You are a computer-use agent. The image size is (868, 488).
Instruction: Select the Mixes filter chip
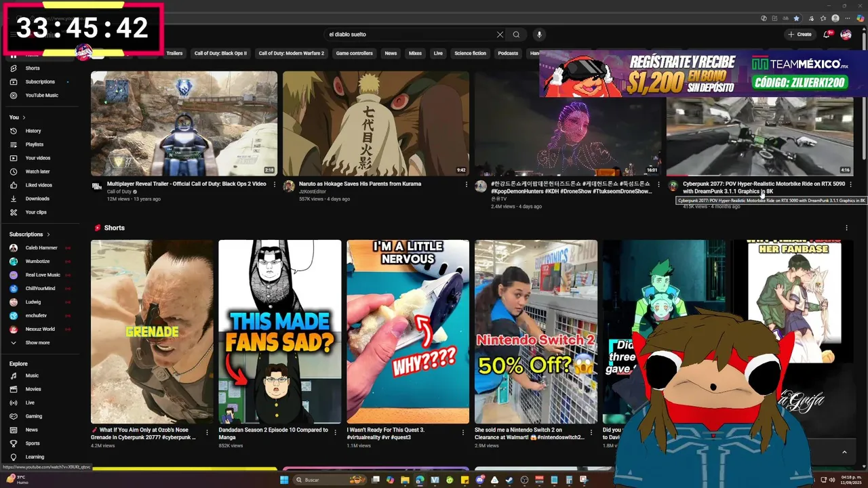(415, 53)
